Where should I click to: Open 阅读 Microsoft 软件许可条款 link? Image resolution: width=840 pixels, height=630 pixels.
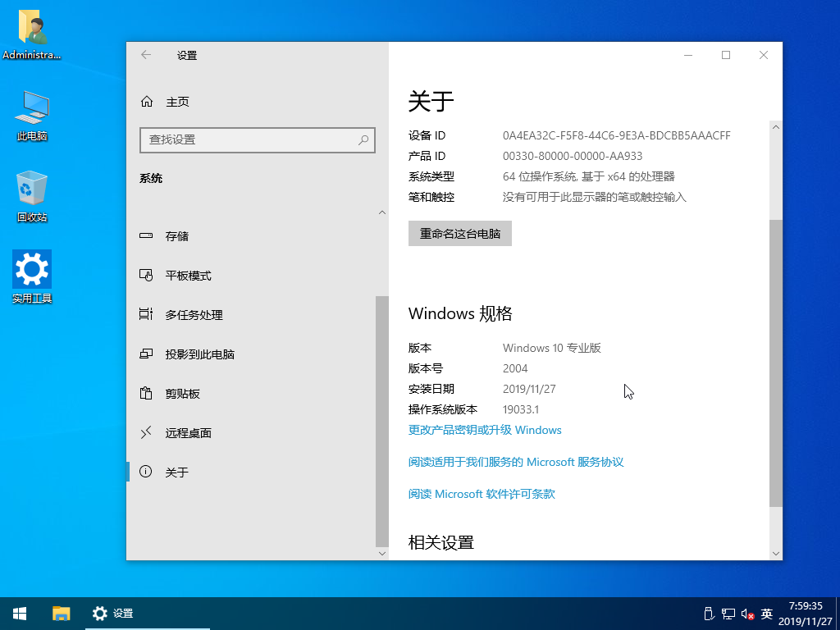click(482, 494)
